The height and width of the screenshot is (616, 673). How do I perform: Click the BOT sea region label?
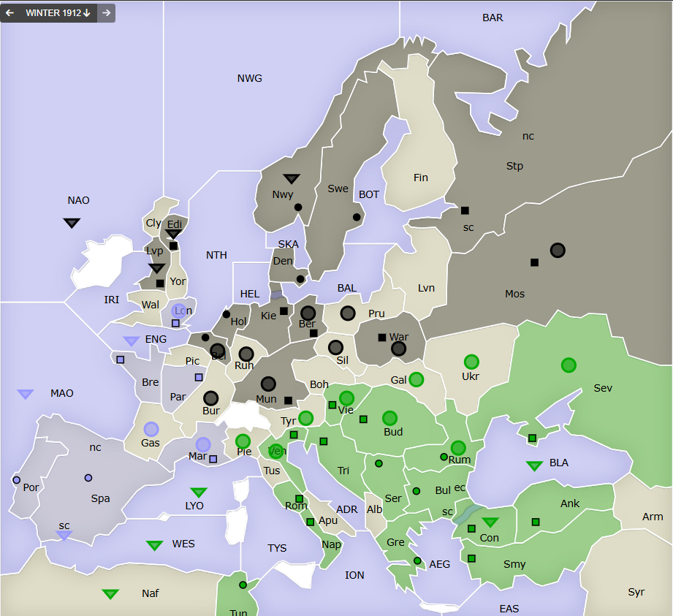(369, 195)
